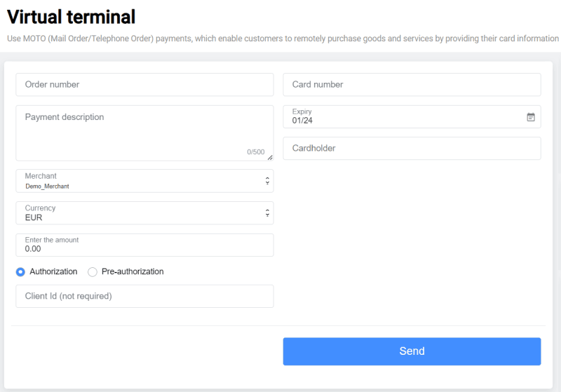Screen dimensions: 561x392
Task: Click the Enter the amount field
Action: (144, 245)
